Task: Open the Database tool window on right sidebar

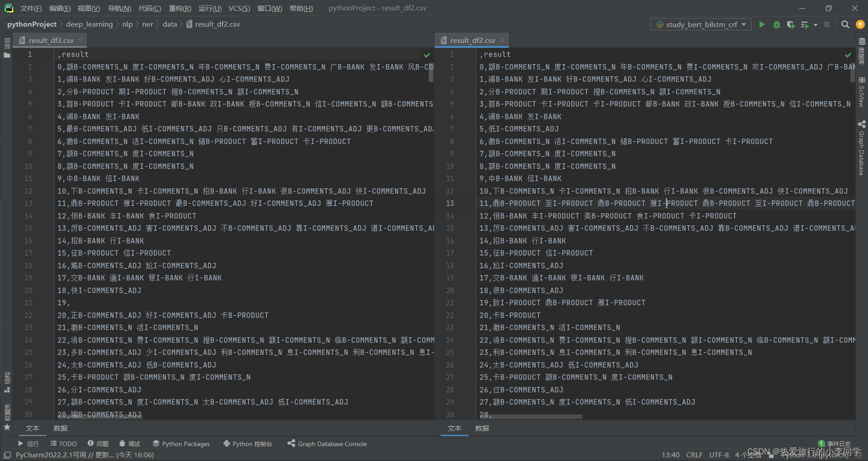Action: click(862, 51)
